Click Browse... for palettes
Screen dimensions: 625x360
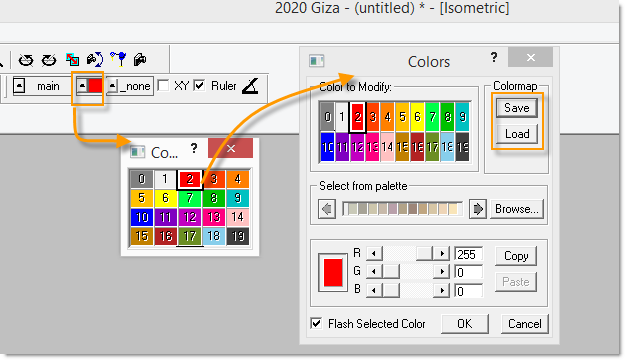[517, 209]
